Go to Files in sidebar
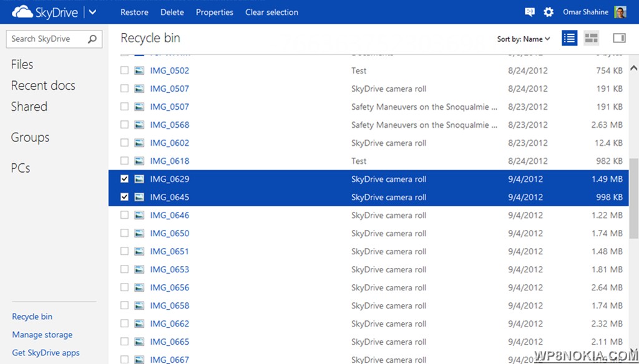The width and height of the screenshot is (639, 364). tap(22, 64)
